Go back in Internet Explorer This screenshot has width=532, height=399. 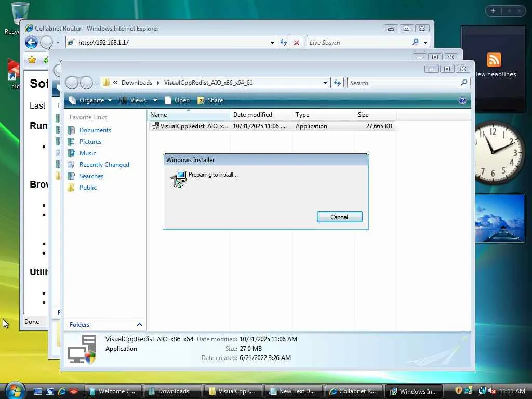click(x=31, y=43)
